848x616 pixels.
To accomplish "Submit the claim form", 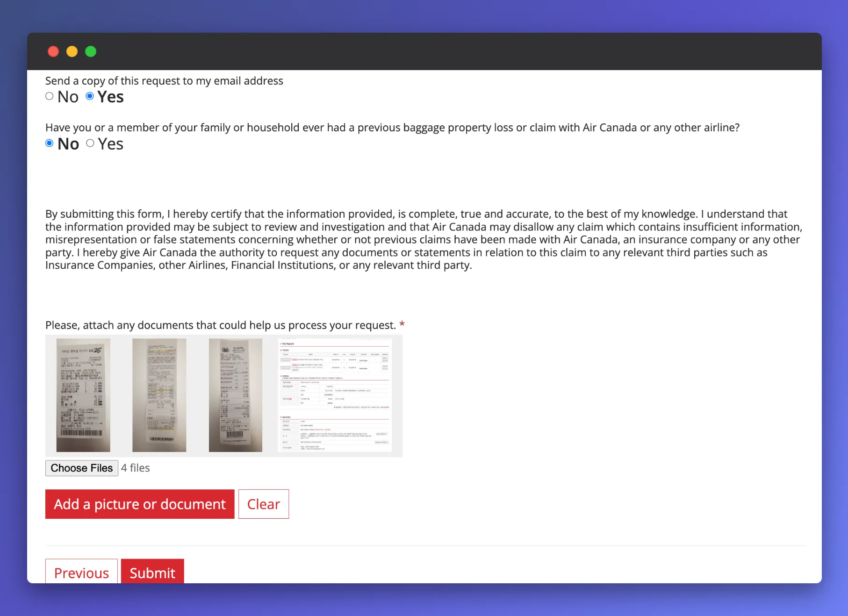I will tap(152, 572).
